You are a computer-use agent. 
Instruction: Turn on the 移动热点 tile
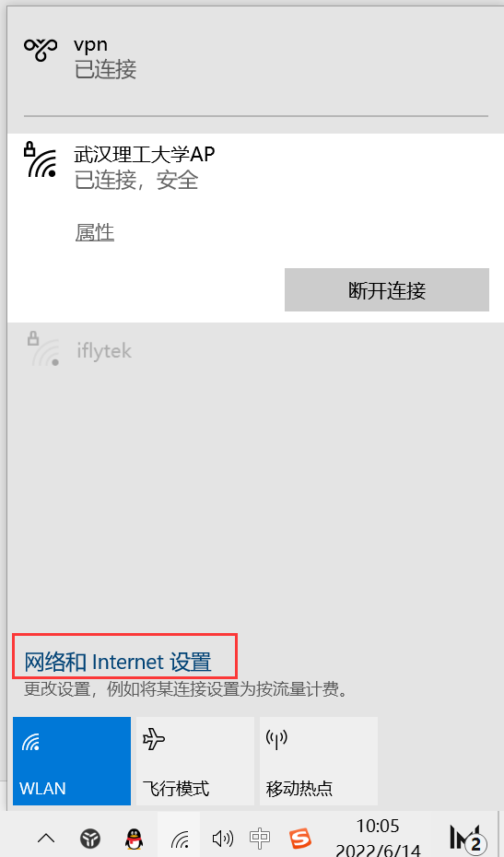319,761
